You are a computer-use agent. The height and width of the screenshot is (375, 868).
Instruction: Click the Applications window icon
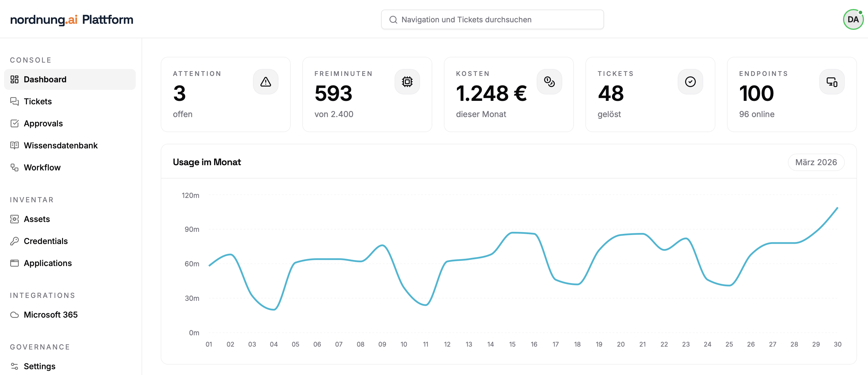14,263
